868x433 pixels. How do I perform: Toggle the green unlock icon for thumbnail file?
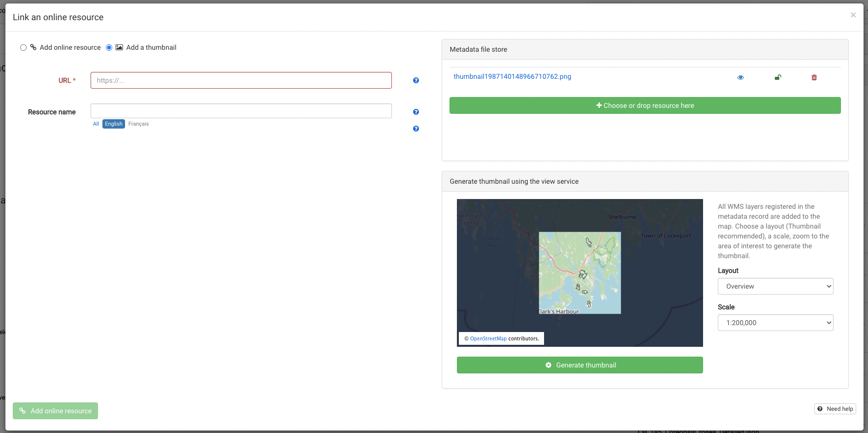[x=778, y=77]
